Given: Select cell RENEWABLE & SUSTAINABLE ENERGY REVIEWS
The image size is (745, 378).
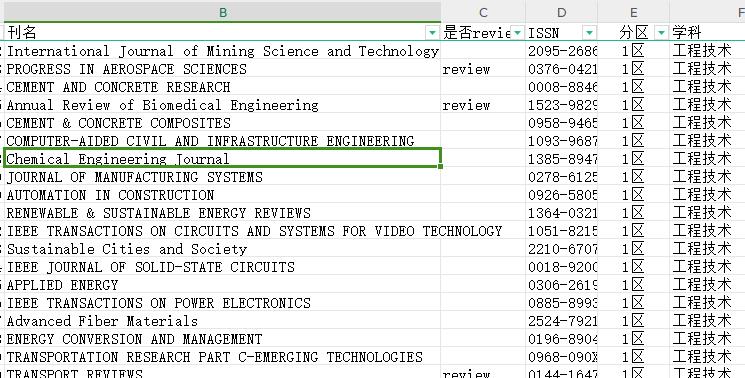Looking at the screenshot, I should (x=222, y=213).
